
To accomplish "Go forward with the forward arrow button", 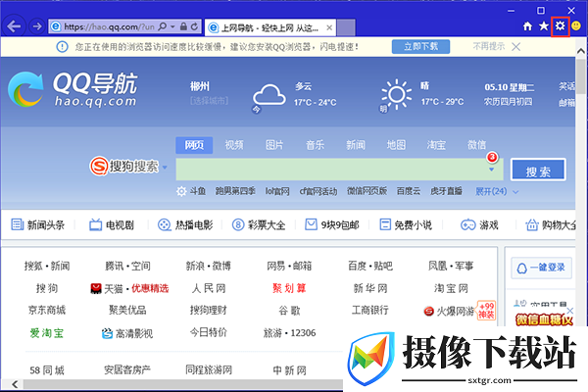I will click(37, 26).
